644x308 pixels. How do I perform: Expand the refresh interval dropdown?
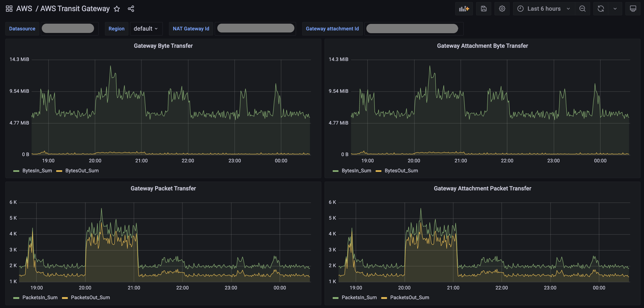point(615,9)
